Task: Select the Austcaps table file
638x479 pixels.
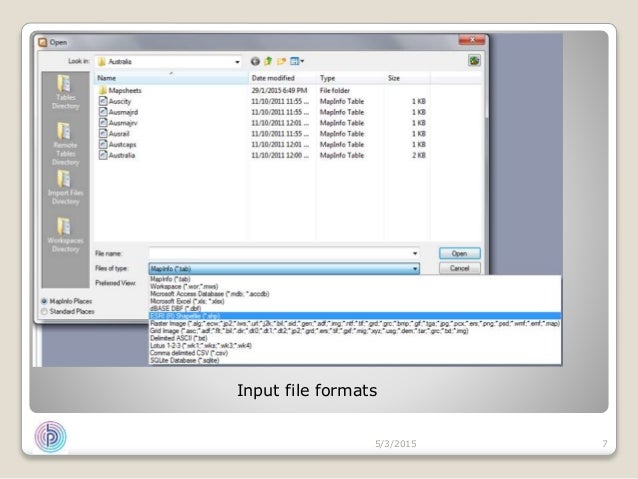Action: [x=118, y=144]
